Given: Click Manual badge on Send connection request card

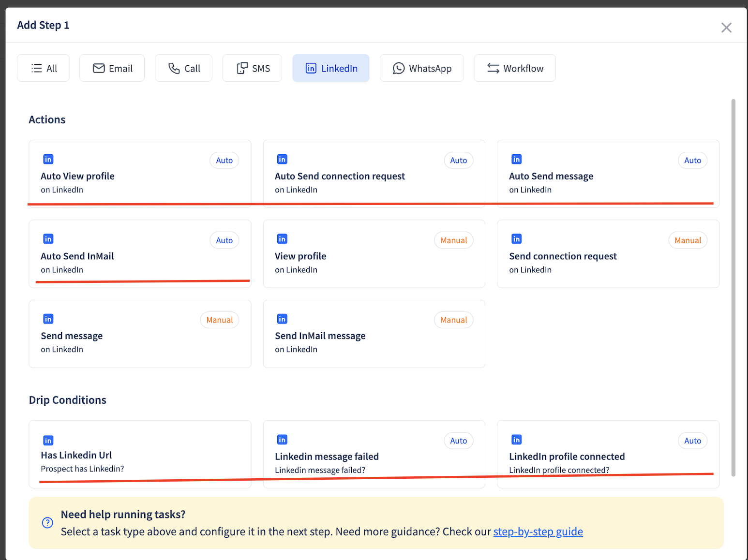Looking at the screenshot, I should pyautogui.click(x=688, y=240).
